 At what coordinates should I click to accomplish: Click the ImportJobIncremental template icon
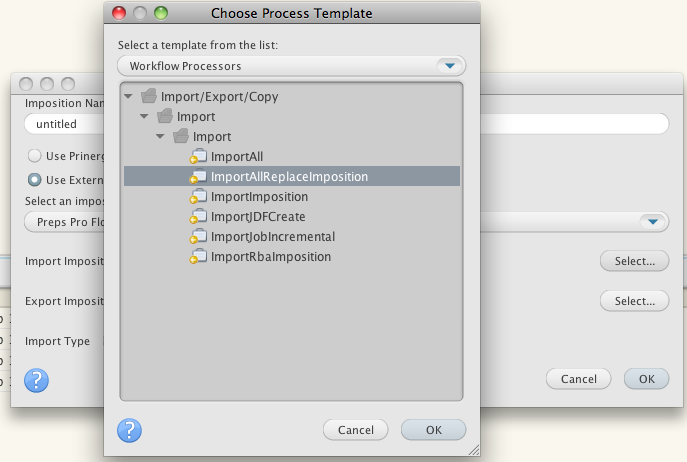point(198,236)
